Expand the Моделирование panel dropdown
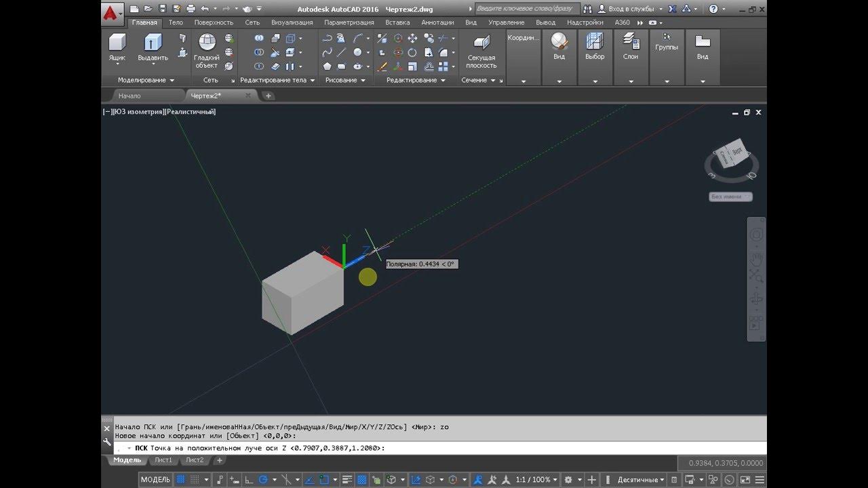Viewport: 868px width, 488px height. click(146, 80)
